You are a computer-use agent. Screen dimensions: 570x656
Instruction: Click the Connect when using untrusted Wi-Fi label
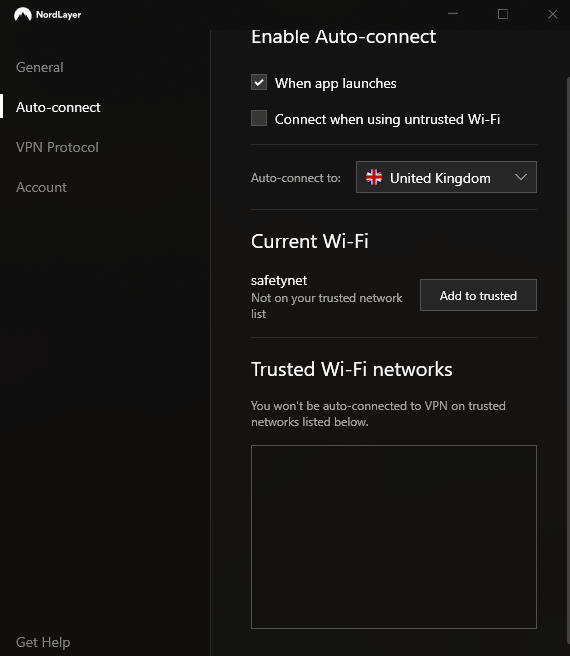click(388, 119)
